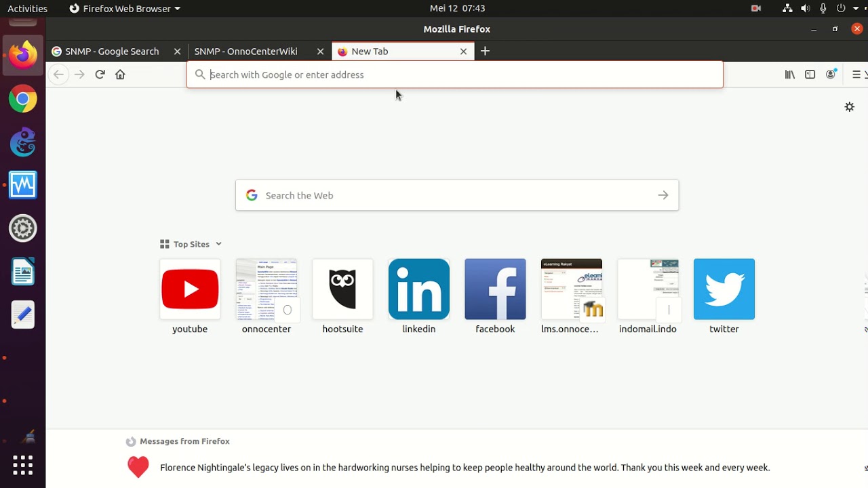Close the SNMP - Google Search tab

click(x=178, y=52)
